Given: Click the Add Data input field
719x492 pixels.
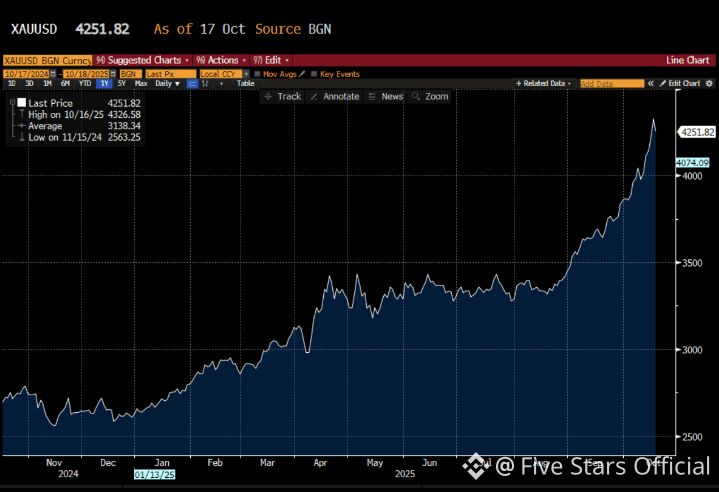Looking at the screenshot, I should 612,83.
